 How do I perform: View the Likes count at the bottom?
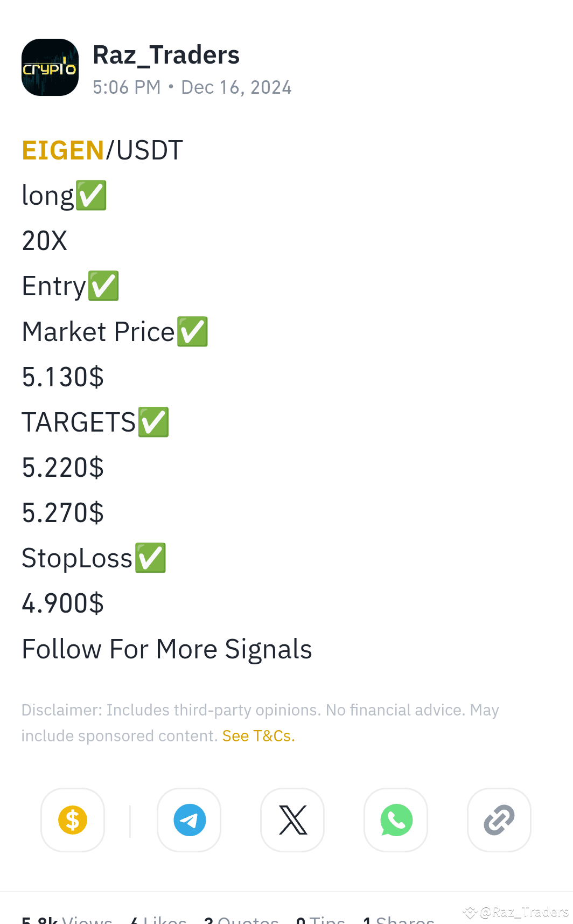(158, 920)
